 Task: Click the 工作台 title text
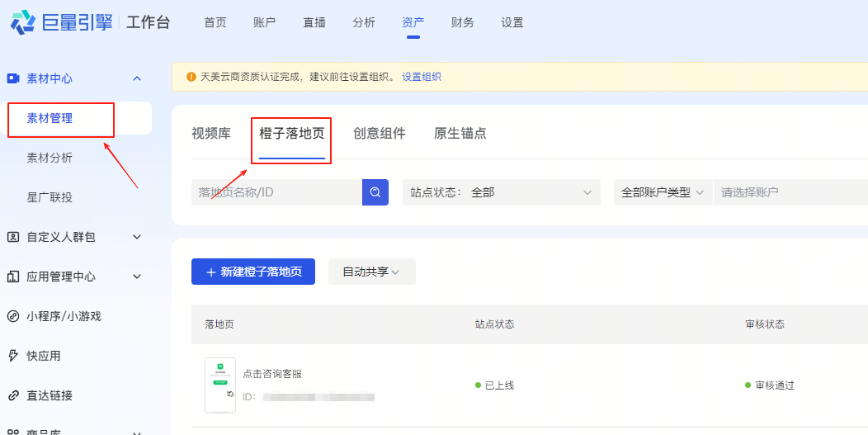coord(148,23)
